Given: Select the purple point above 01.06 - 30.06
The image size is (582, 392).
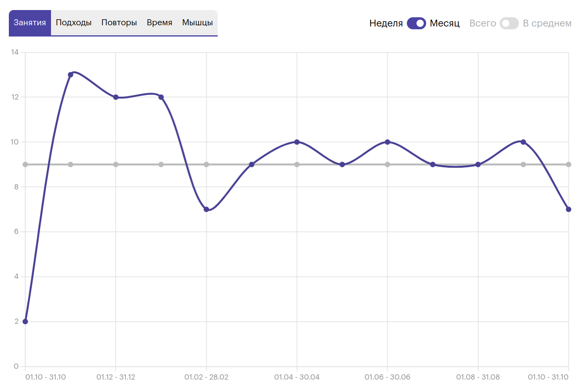Looking at the screenshot, I should [387, 142].
